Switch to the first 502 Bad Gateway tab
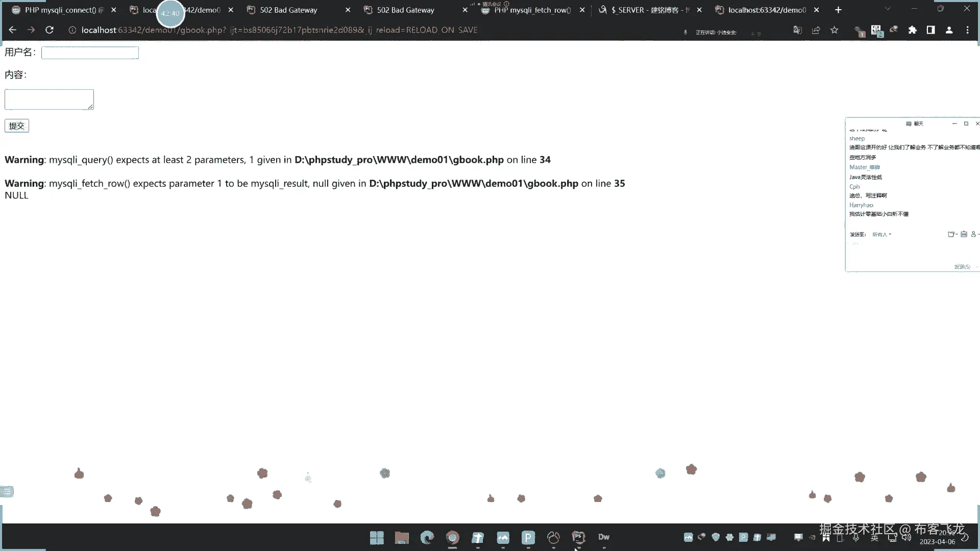980x551 pixels. [x=288, y=10]
